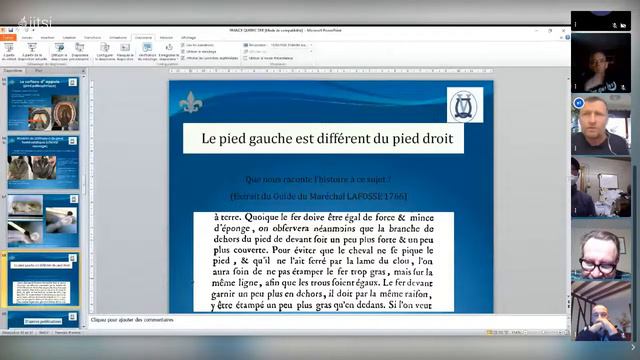Adjust the zoom slider in status bar
The width and height of the screenshot is (640, 360).
(x=543, y=333)
